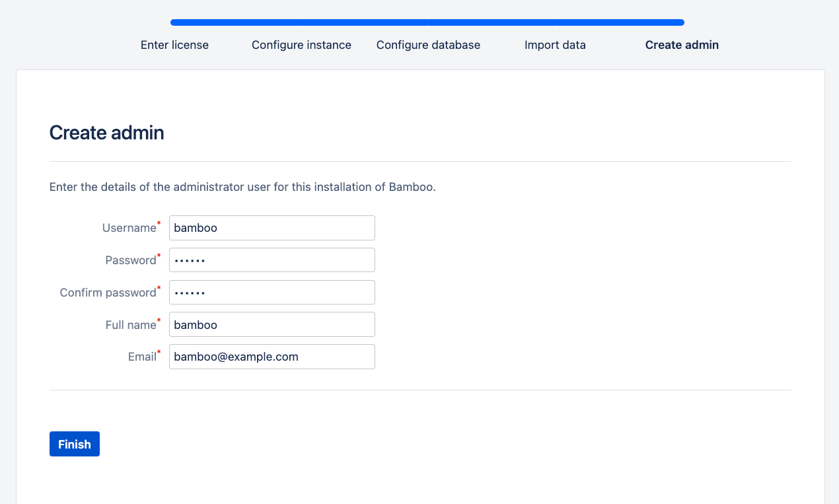Viewport: 839px width, 504px height.
Task: Open the Configure database step
Action: (428, 45)
